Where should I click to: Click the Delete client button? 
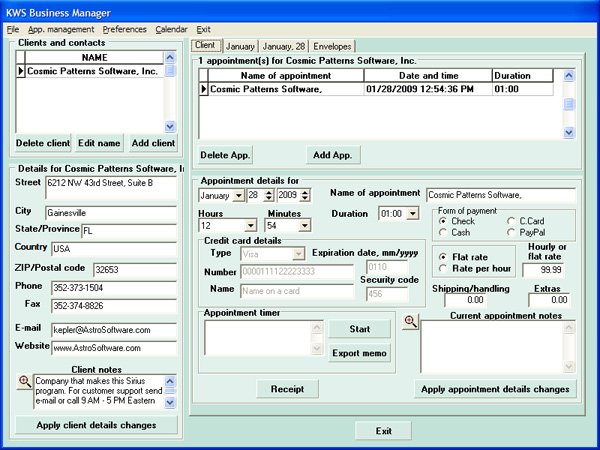(43, 144)
